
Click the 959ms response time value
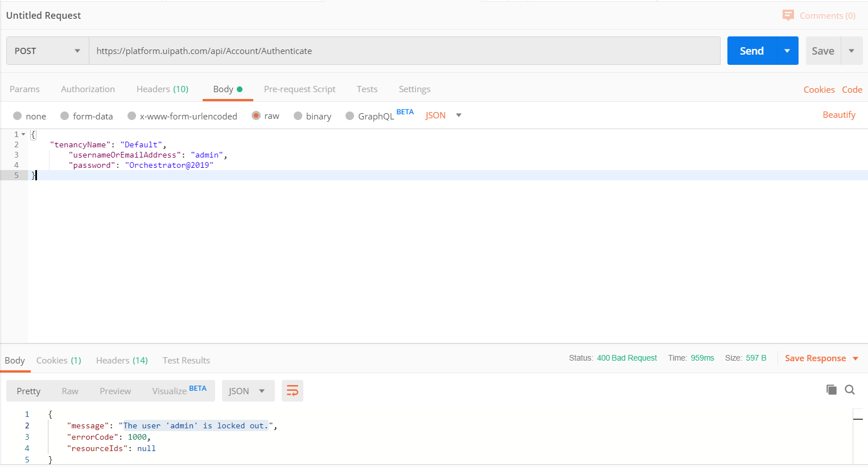[702, 358]
